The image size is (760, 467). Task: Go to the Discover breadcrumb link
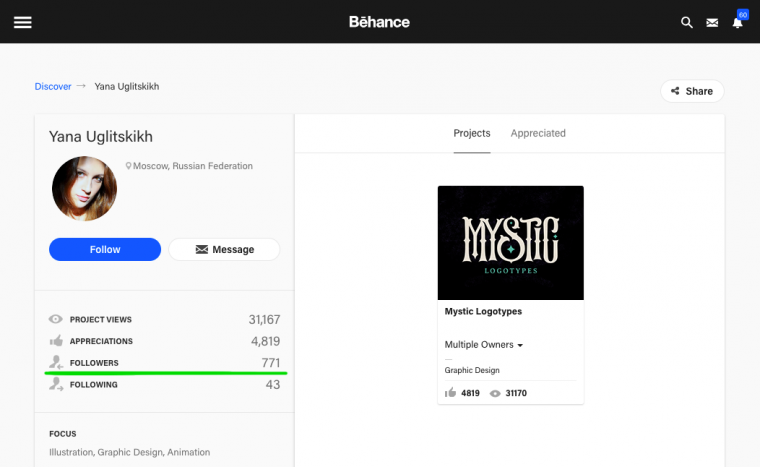click(x=53, y=86)
